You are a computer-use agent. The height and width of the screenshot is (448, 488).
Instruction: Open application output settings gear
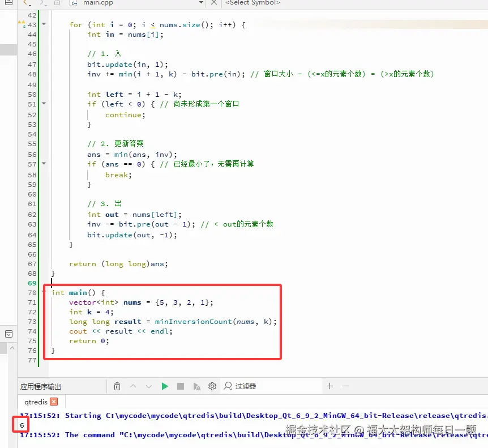click(212, 386)
